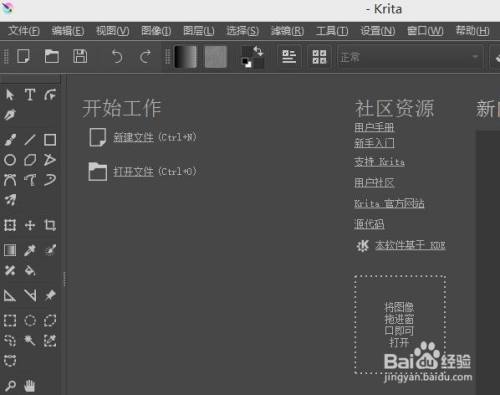Screen dimensions: 500x395
Task: Select the Text tool
Action: (30, 95)
